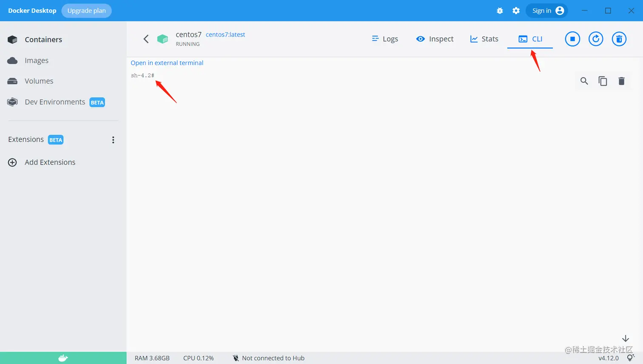Click the Dev Environments box icon
The image size is (643, 364).
coord(12,102)
